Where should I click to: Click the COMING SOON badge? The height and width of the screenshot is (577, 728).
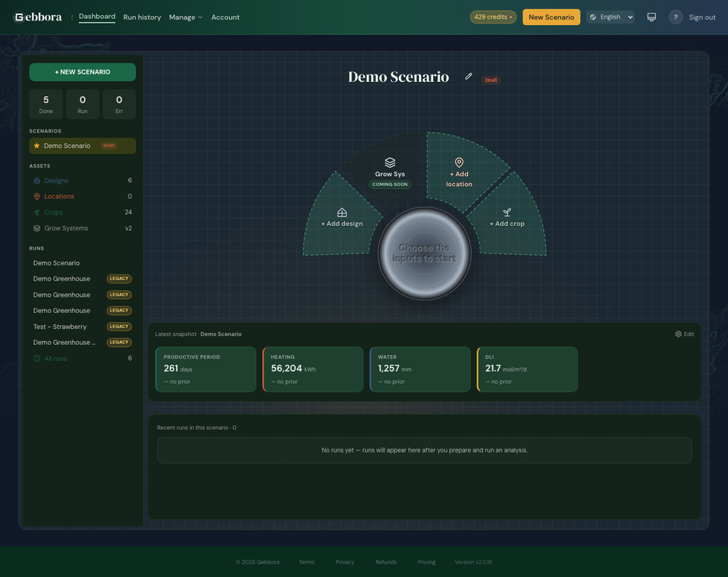pos(390,184)
